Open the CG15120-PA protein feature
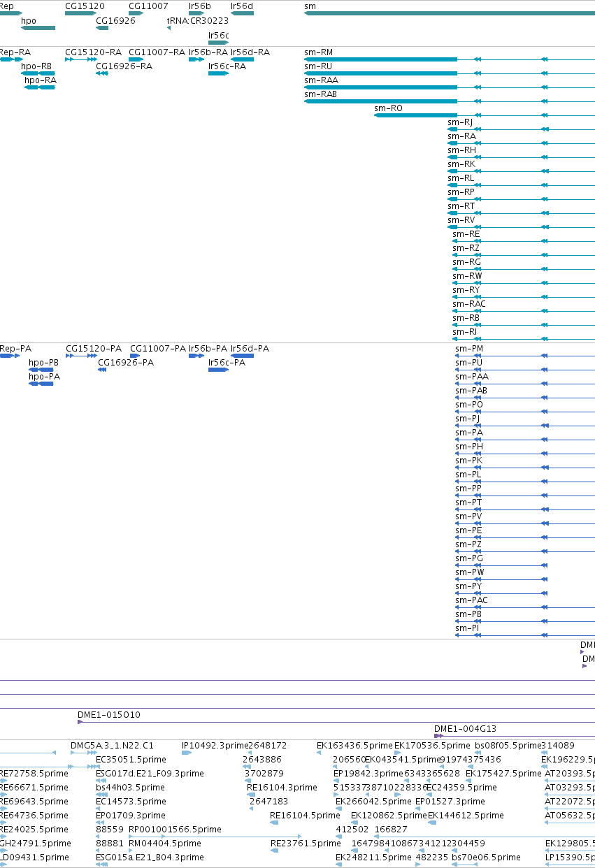 click(x=81, y=356)
